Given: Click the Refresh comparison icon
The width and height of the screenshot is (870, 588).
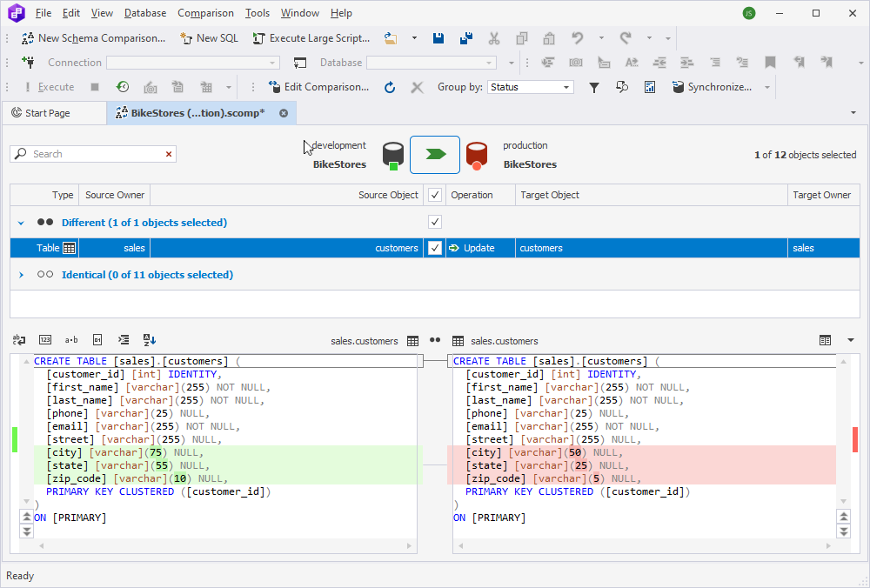Looking at the screenshot, I should click(x=390, y=87).
